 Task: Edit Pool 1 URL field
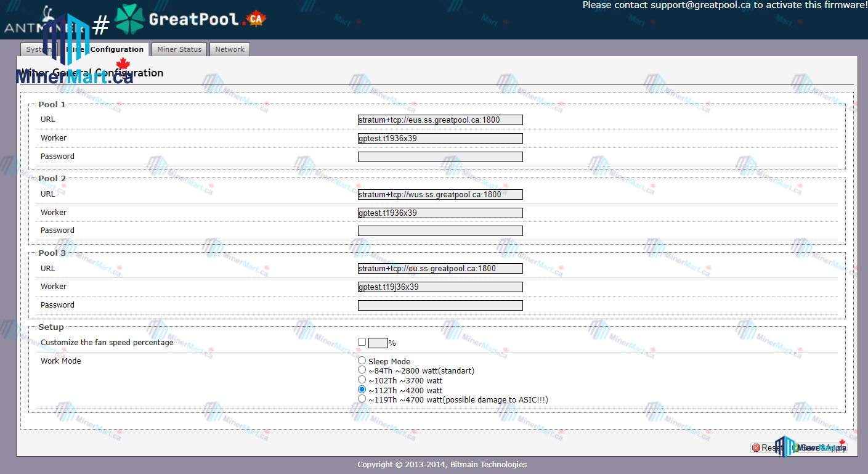pyautogui.click(x=440, y=120)
